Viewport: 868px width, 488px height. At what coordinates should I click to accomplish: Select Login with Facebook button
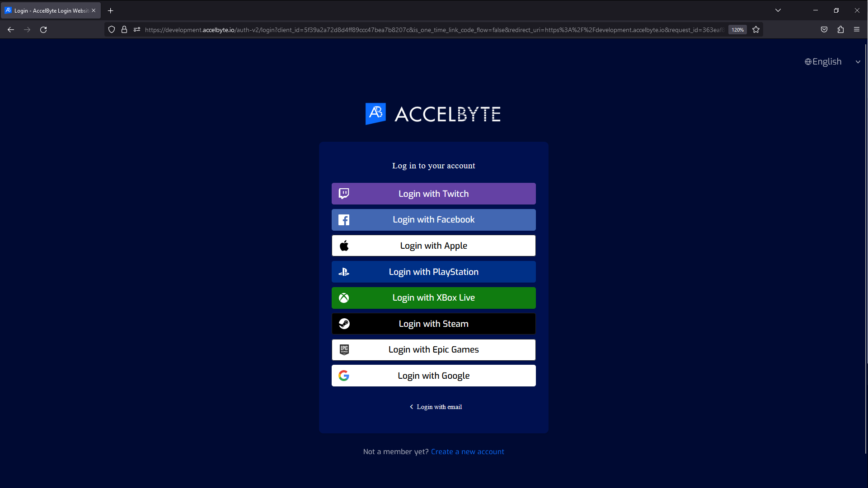point(433,219)
